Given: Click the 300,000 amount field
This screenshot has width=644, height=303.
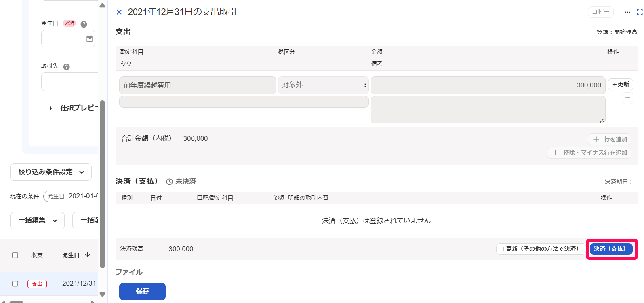Looking at the screenshot, I should (488, 85).
